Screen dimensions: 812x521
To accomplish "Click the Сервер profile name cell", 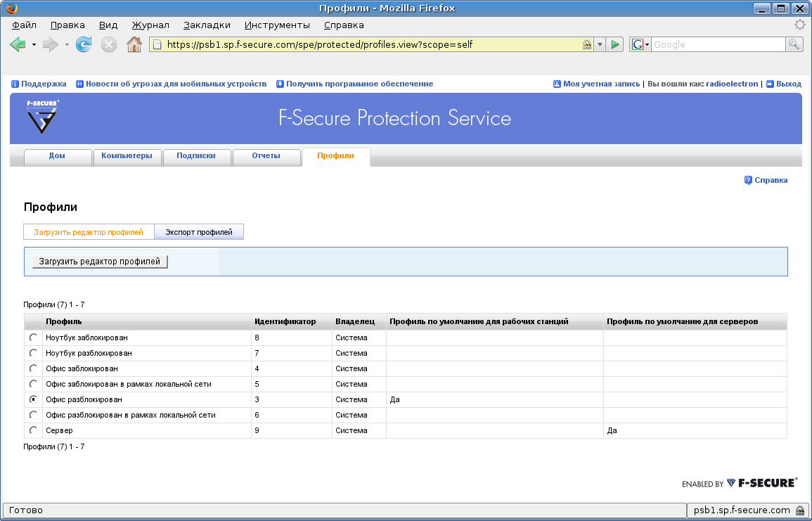I will tap(147, 430).
